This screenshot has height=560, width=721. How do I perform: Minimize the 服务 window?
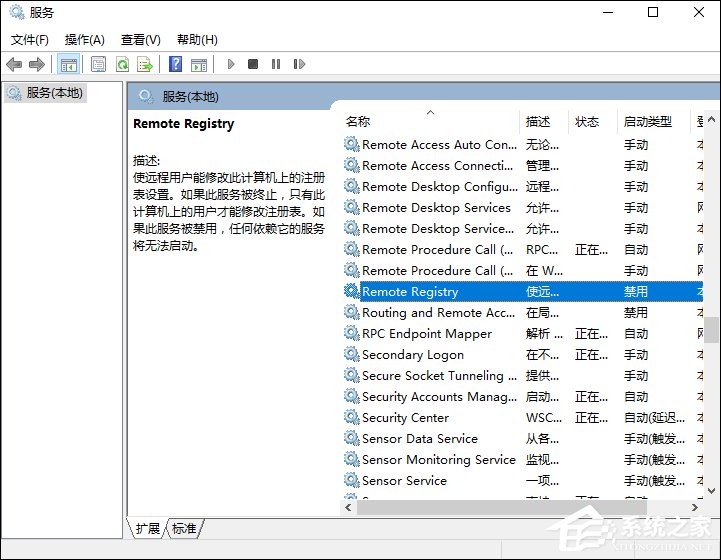pos(608,12)
